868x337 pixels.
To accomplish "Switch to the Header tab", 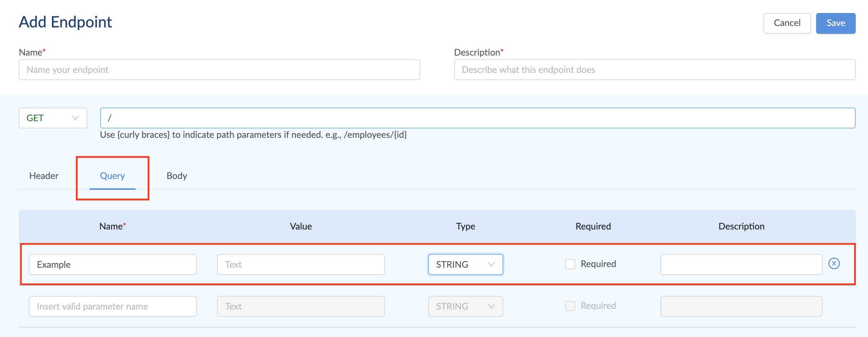I will pos(43,176).
